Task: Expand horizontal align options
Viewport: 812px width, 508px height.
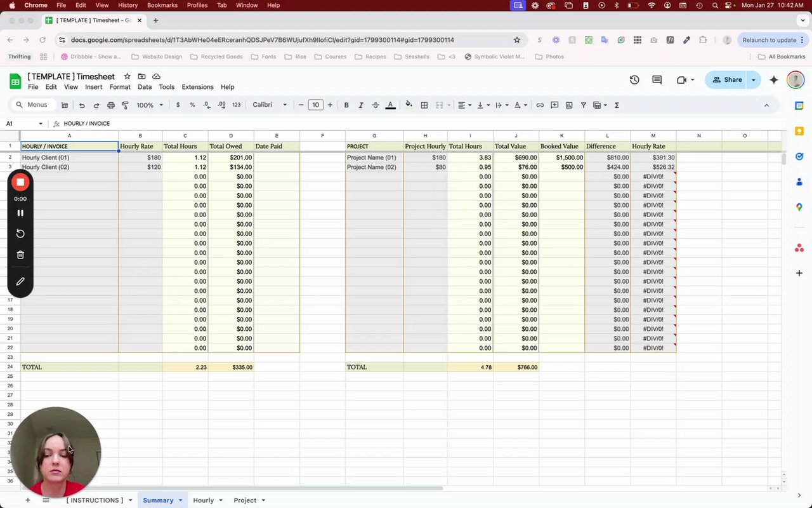Action: [465, 105]
